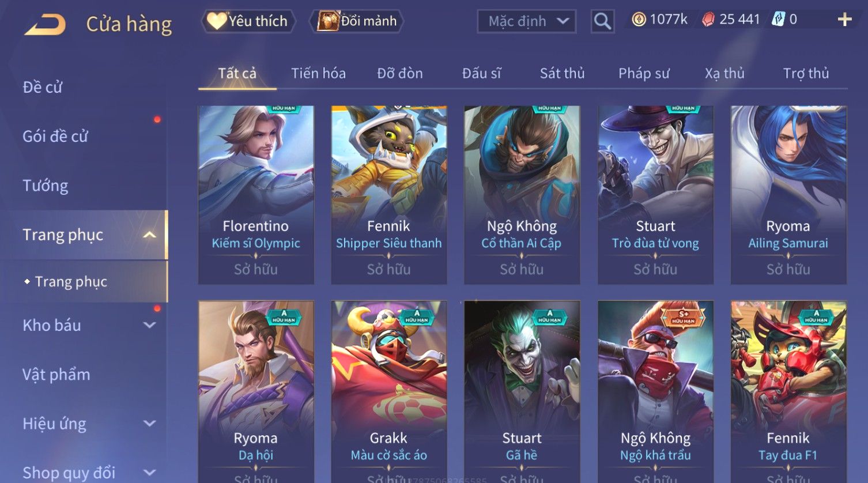The height and width of the screenshot is (483, 868).
Task: Open the search magnifier icon
Action: pyautogui.click(x=602, y=21)
